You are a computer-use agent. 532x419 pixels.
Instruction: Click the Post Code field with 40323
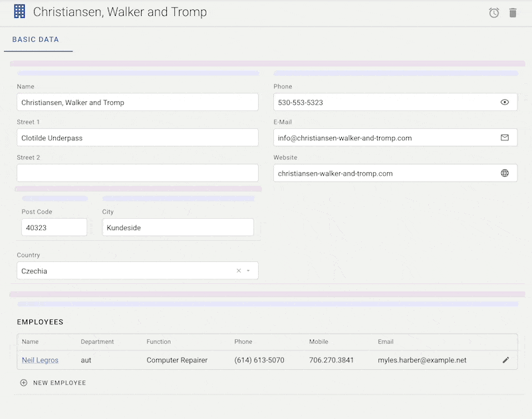point(54,227)
